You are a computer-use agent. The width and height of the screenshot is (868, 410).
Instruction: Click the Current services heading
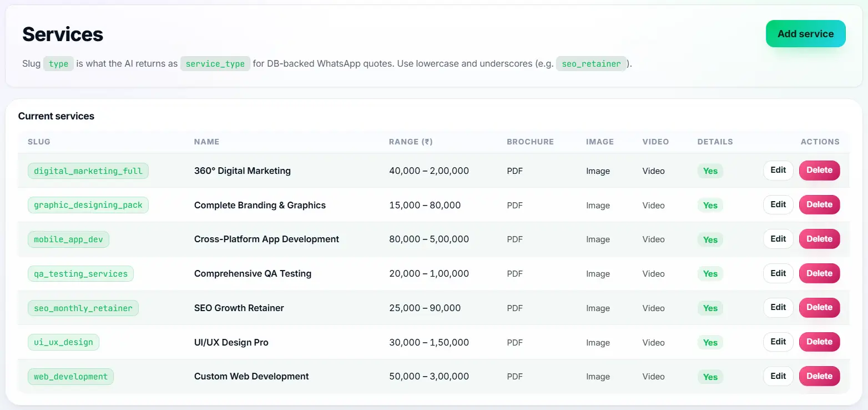56,116
